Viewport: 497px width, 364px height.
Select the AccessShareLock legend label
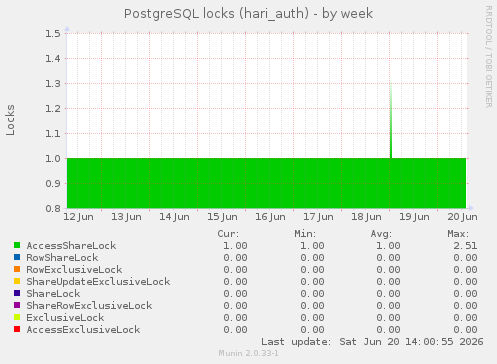click(71, 246)
